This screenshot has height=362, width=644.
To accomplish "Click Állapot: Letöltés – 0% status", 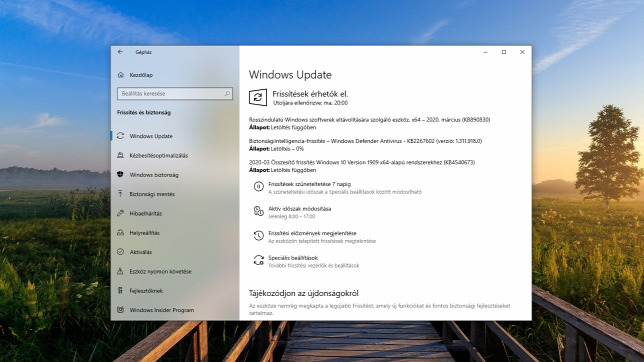I will click(276, 149).
